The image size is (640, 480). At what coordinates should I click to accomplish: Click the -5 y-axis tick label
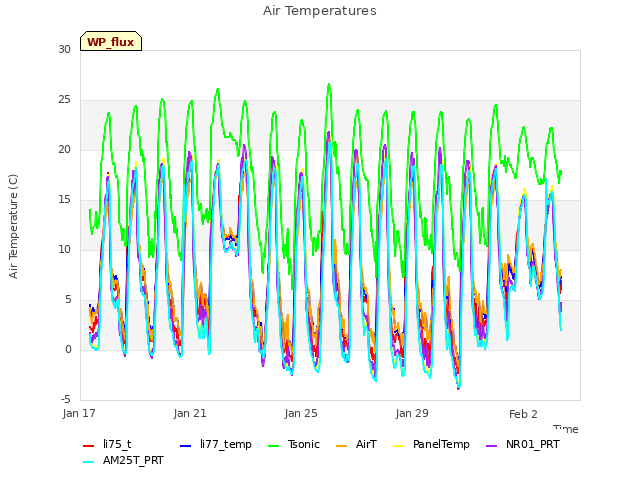coord(66,399)
